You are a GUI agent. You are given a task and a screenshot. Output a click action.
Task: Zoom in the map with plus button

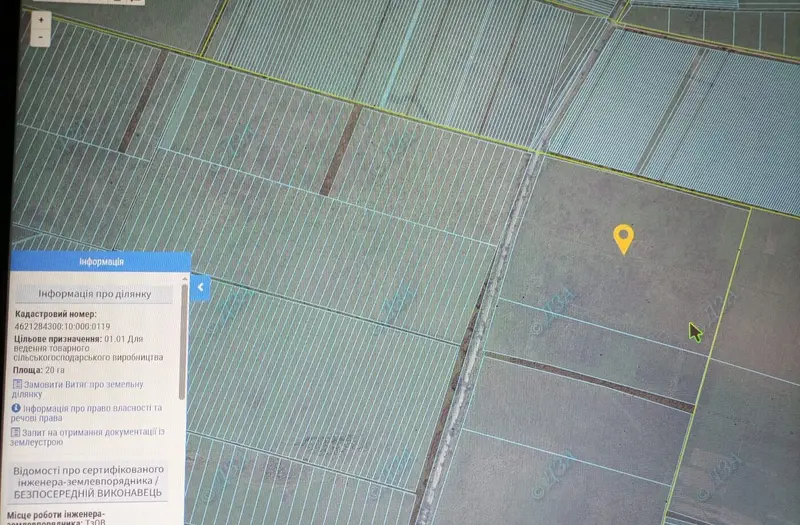[x=41, y=20]
